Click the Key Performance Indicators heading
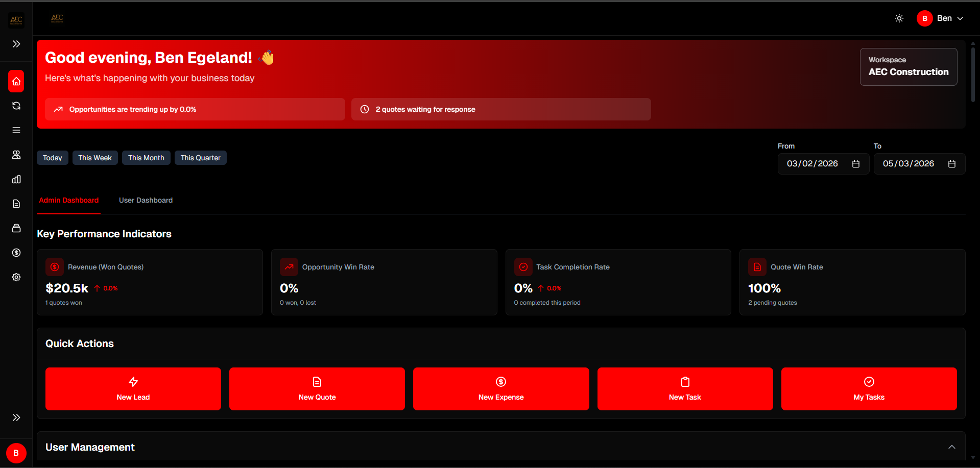 click(x=104, y=234)
